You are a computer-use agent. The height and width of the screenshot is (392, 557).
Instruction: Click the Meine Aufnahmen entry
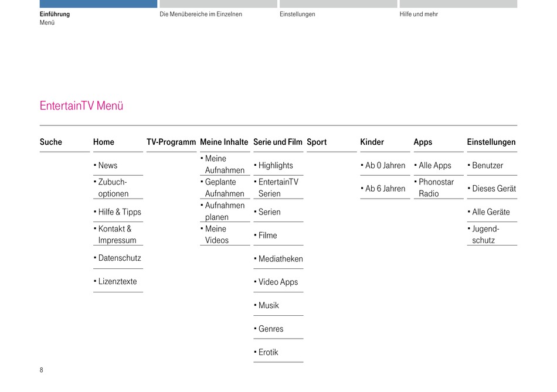(225, 165)
